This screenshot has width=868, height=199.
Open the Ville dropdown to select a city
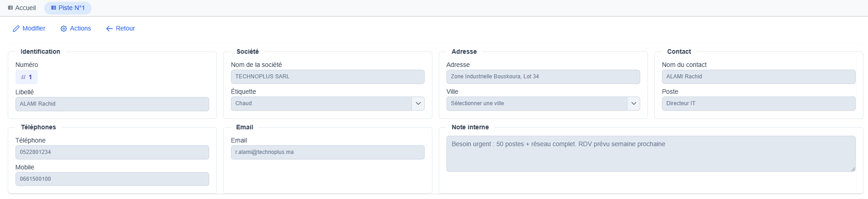543,103
